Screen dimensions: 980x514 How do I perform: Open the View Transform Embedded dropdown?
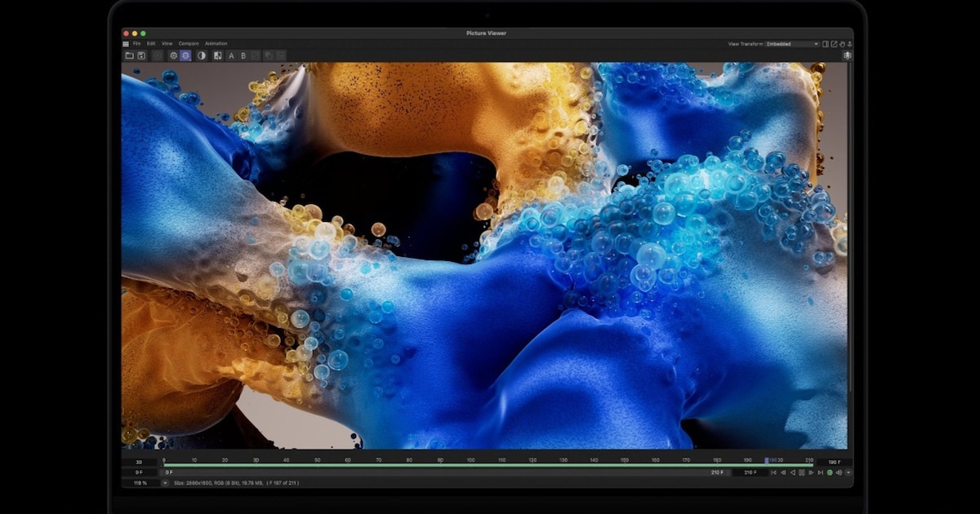click(x=791, y=44)
